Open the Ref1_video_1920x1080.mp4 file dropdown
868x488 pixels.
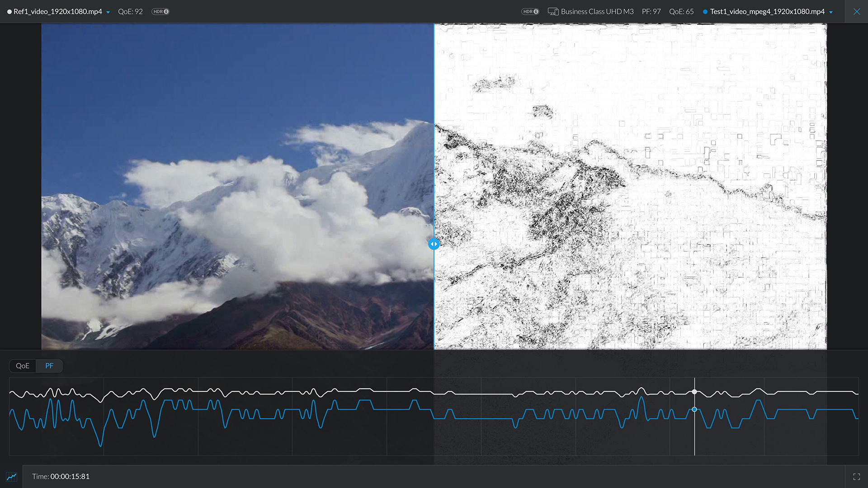click(x=108, y=12)
